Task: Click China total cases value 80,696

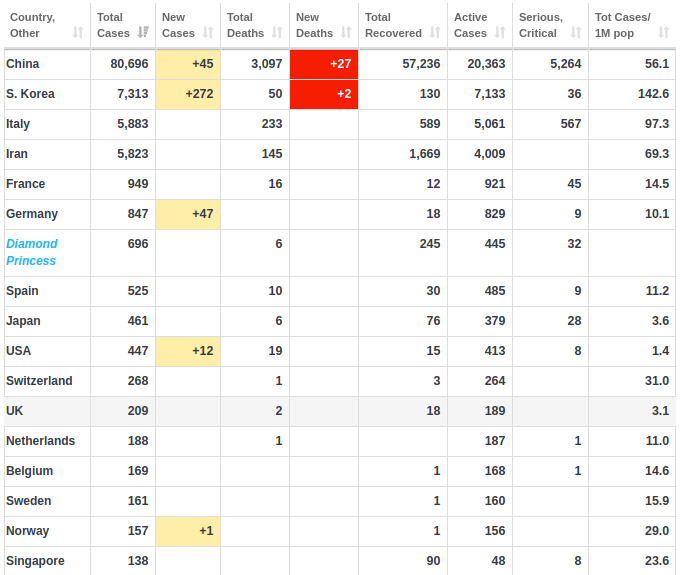Action: point(129,64)
